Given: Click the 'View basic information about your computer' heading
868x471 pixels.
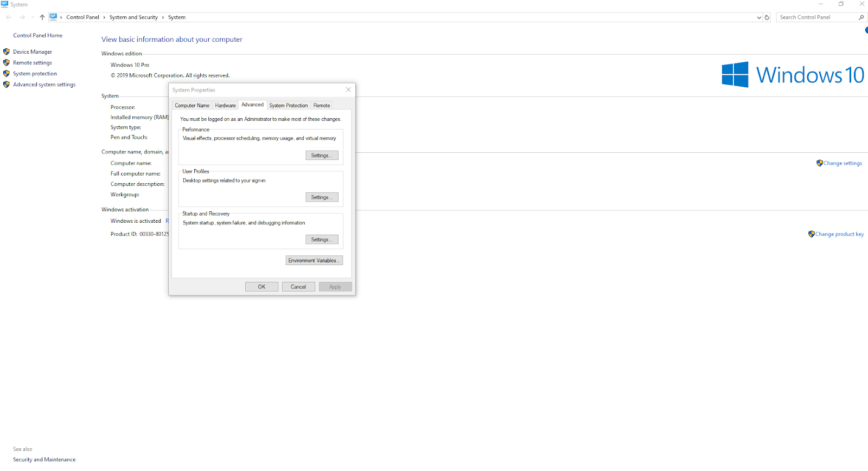Looking at the screenshot, I should (172, 40).
